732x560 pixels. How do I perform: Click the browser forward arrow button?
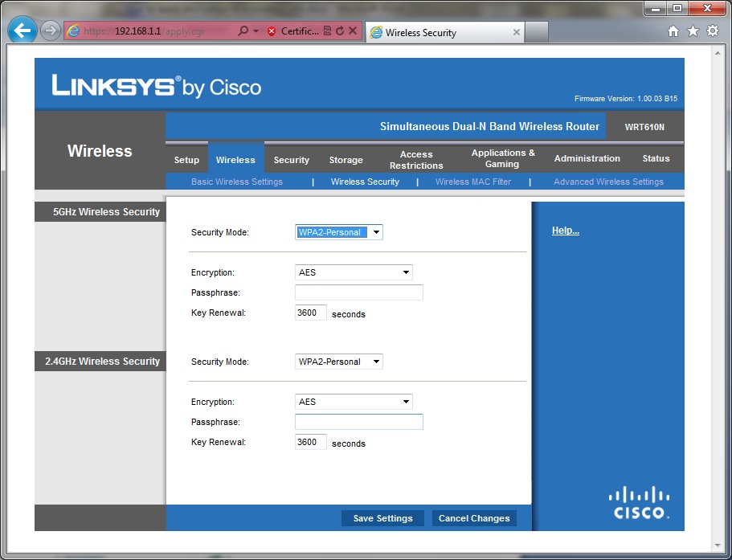pyautogui.click(x=50, y=31)
